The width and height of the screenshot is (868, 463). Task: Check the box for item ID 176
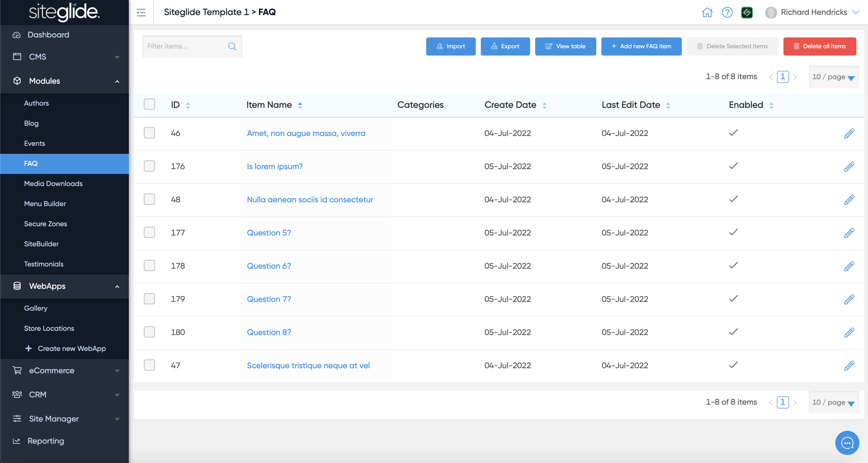(x=149, y=166)
